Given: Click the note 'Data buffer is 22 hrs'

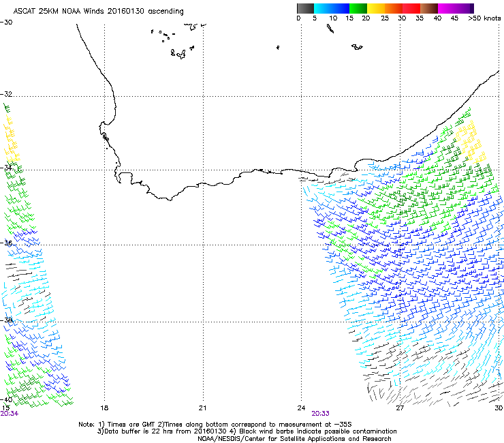Looking at the screenshot, I should pos(140,431).
